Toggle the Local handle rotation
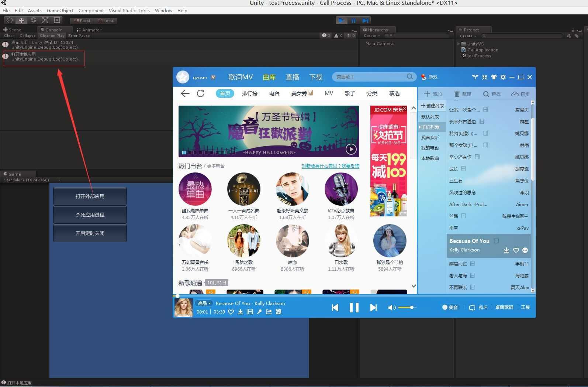 (106, 21)
